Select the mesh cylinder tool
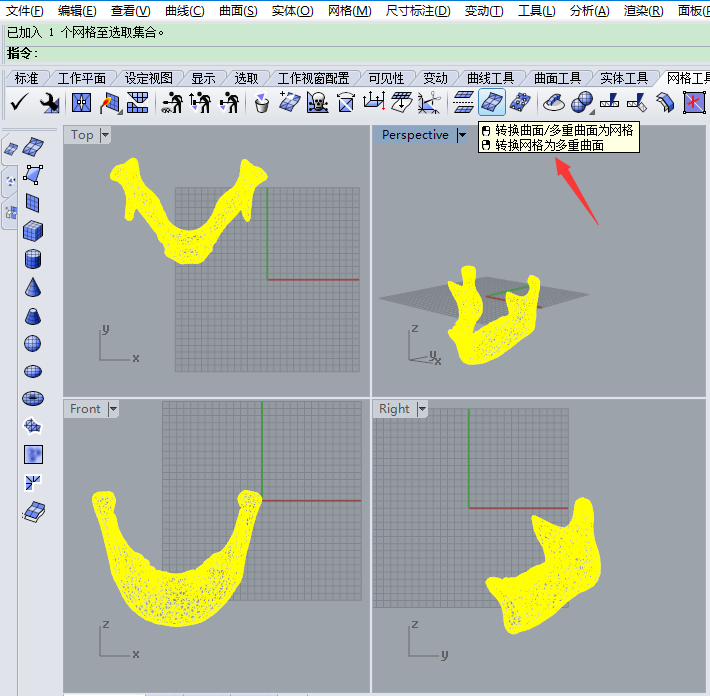The width and height of the screenshot is (710, 696). (33, 260)
